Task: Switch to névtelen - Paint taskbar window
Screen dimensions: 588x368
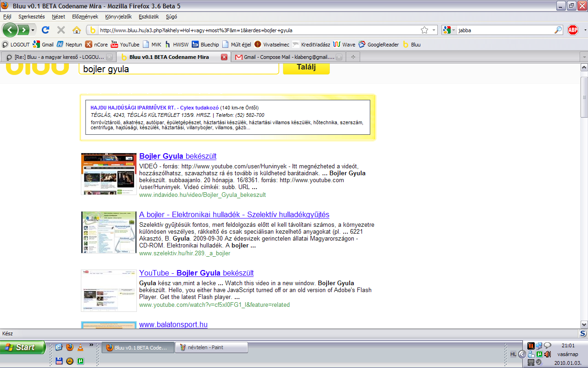Action: 212,347
